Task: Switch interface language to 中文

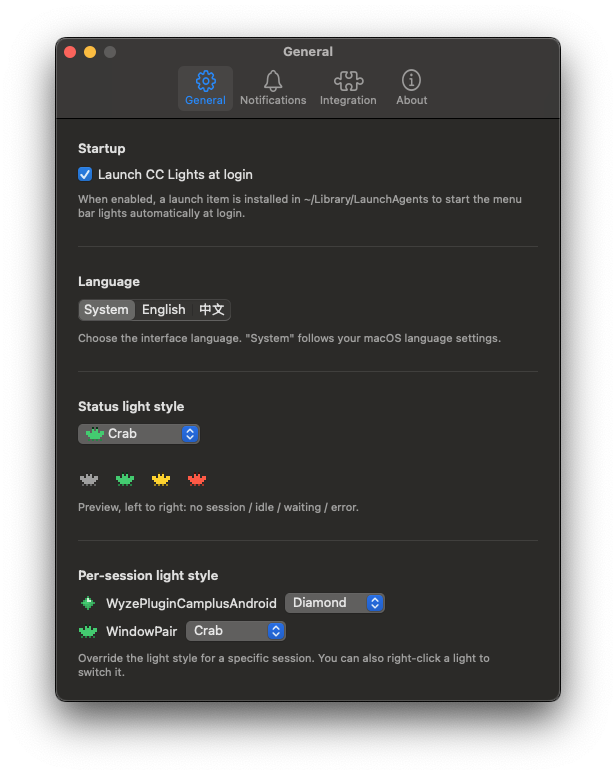Action: tap(212, 310)
